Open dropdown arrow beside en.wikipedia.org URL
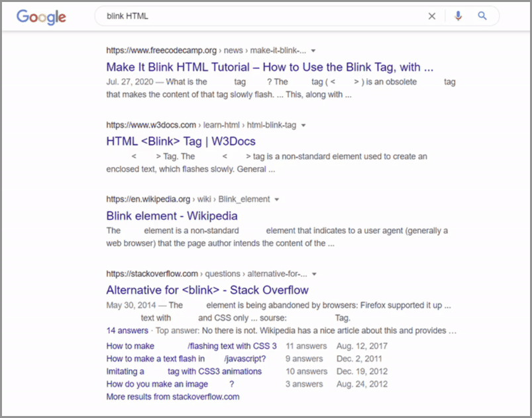 click(x=277, y=199)
